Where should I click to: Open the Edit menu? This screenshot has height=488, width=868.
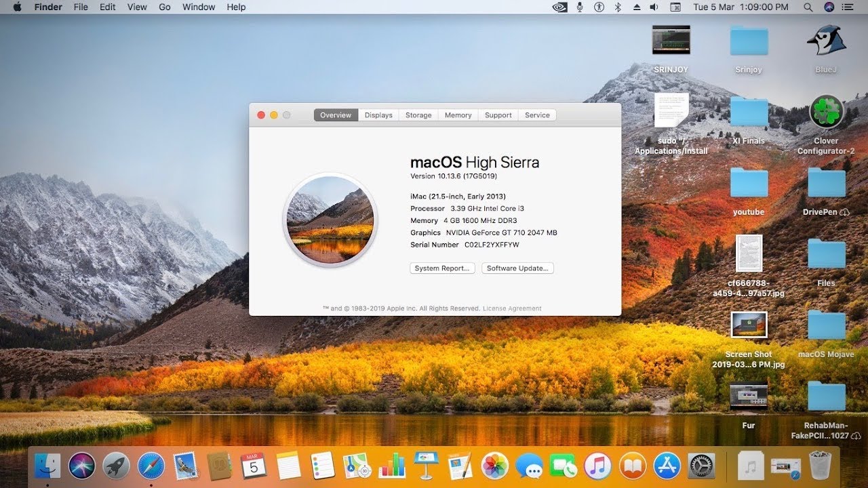107,7
